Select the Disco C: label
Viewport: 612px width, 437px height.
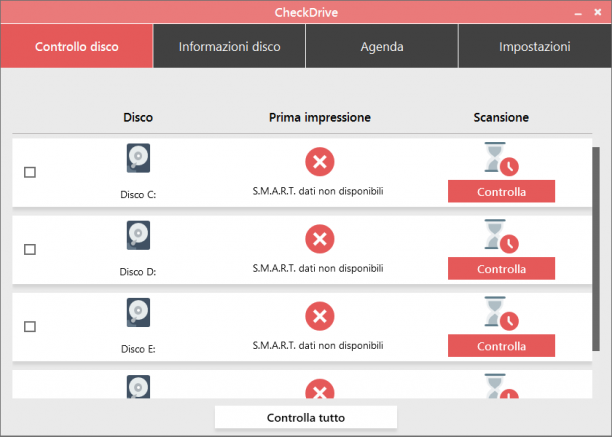click(138, 194)
